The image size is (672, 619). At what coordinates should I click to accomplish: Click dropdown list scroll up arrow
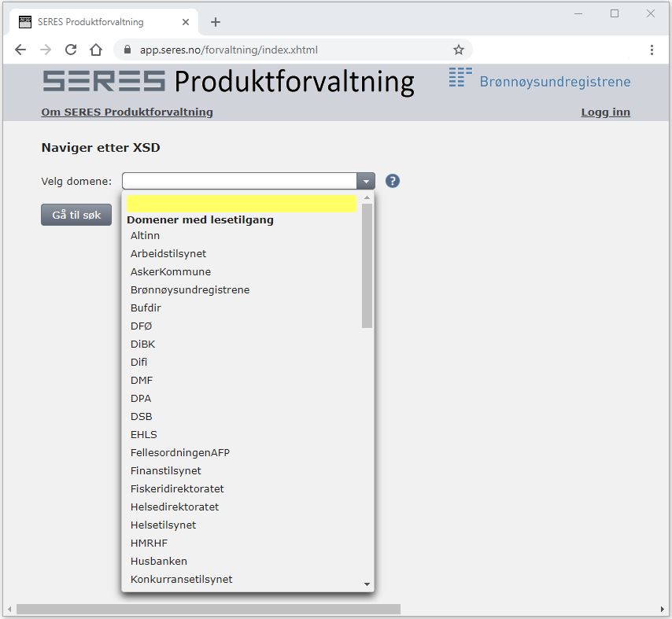pos(367,197)
